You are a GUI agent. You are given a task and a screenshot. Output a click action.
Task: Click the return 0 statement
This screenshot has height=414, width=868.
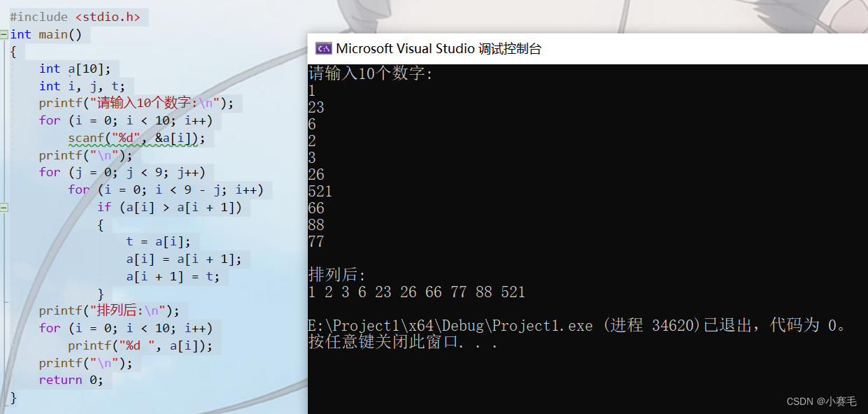click(71, 380)
